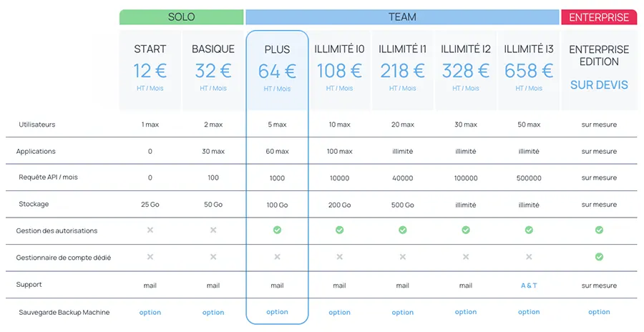Click green check for PLUS authorization management

277,230
